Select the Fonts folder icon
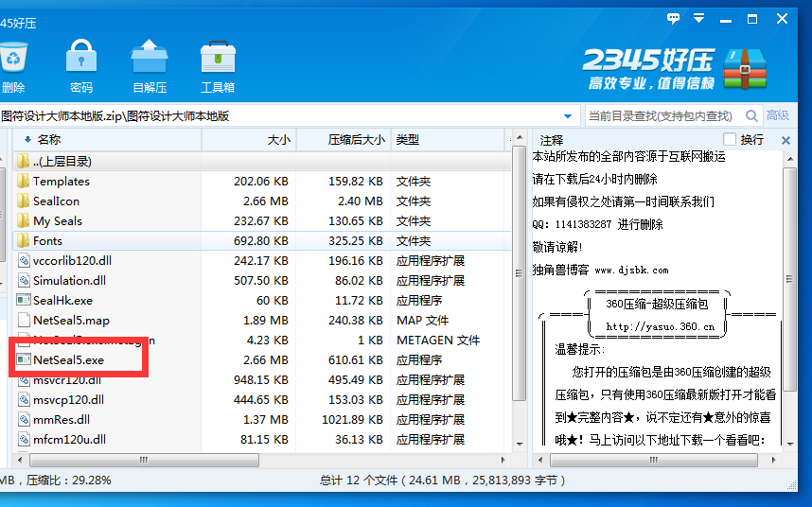The image size is (812, 507). 23,240
